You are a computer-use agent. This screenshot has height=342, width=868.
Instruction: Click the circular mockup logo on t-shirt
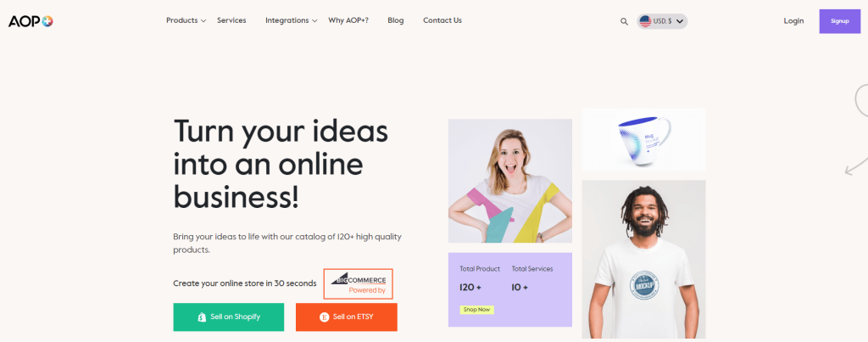(x=643, y=285)
